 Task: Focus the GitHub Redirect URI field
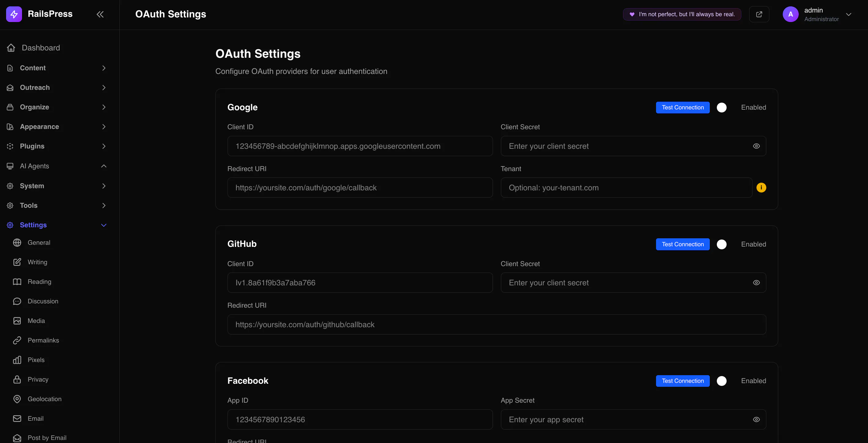coord(497,325)
